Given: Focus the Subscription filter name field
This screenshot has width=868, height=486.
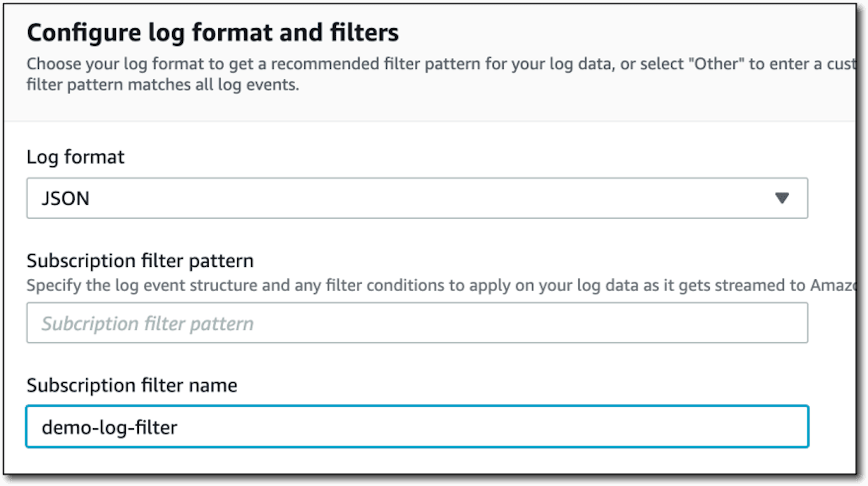Looking at the screenshot, I should (417, 426).
